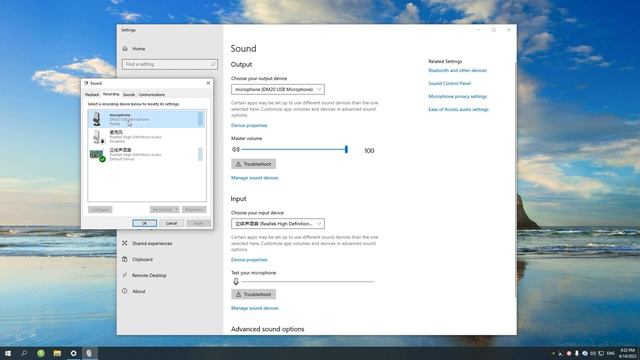Viewport: 640px width, 360px height.
Task: Click the microphone icon in system tray
Action: [577, 353]
